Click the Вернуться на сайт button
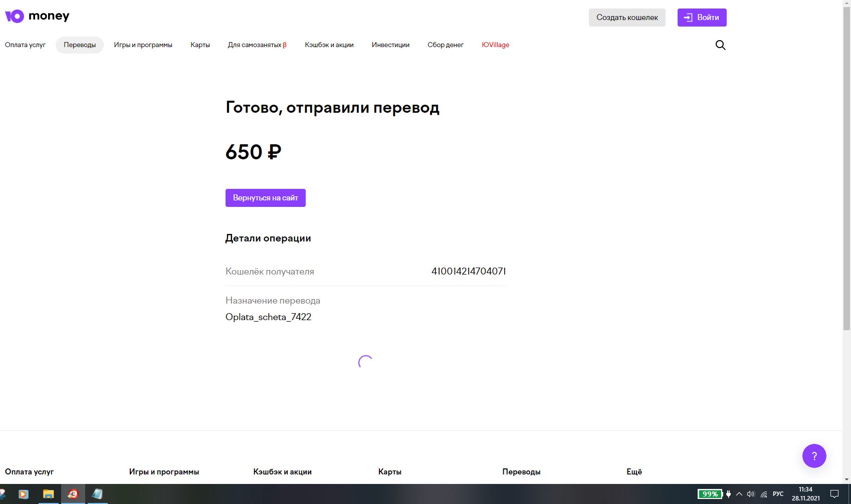Screen dimensions: 851x504 [266, 198]
